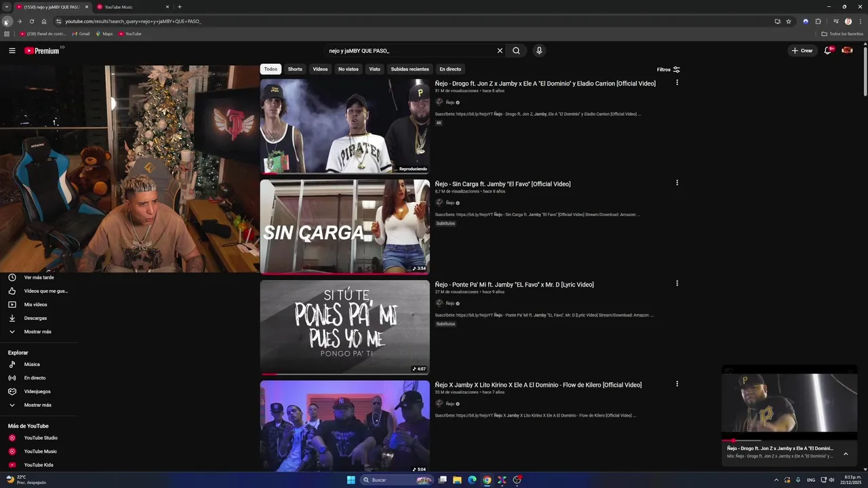Screen dimensions: 868x488
Task: Clear the search query with X
Action: click(500, 51)
